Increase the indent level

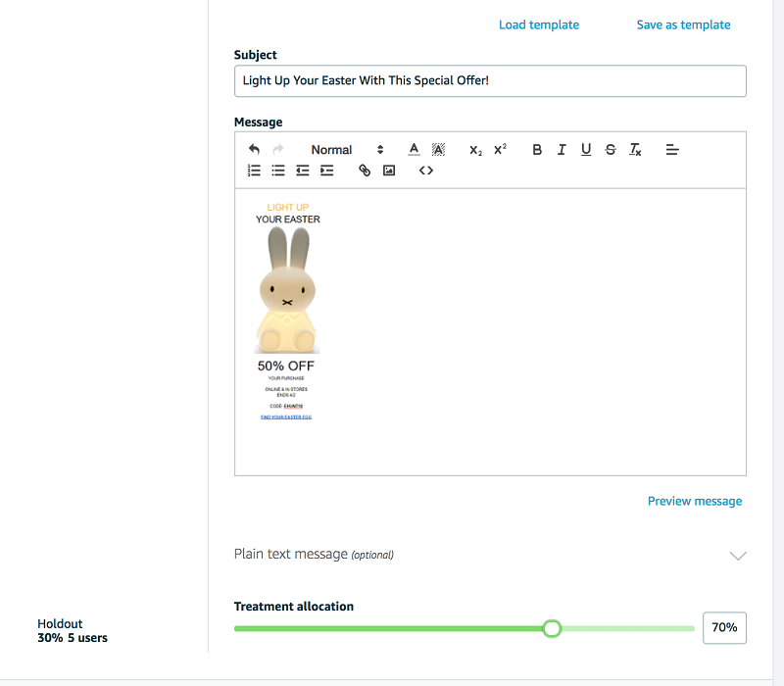click(327, 171)
